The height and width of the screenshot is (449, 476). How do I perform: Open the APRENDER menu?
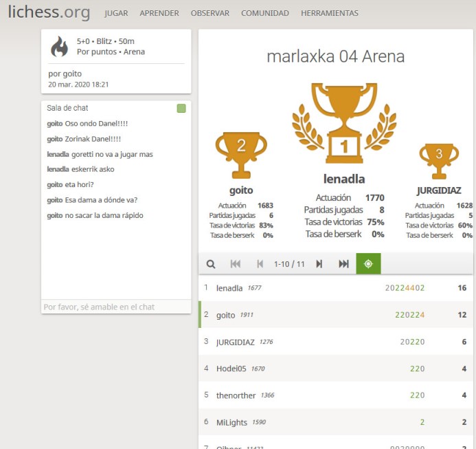(159, 13)
